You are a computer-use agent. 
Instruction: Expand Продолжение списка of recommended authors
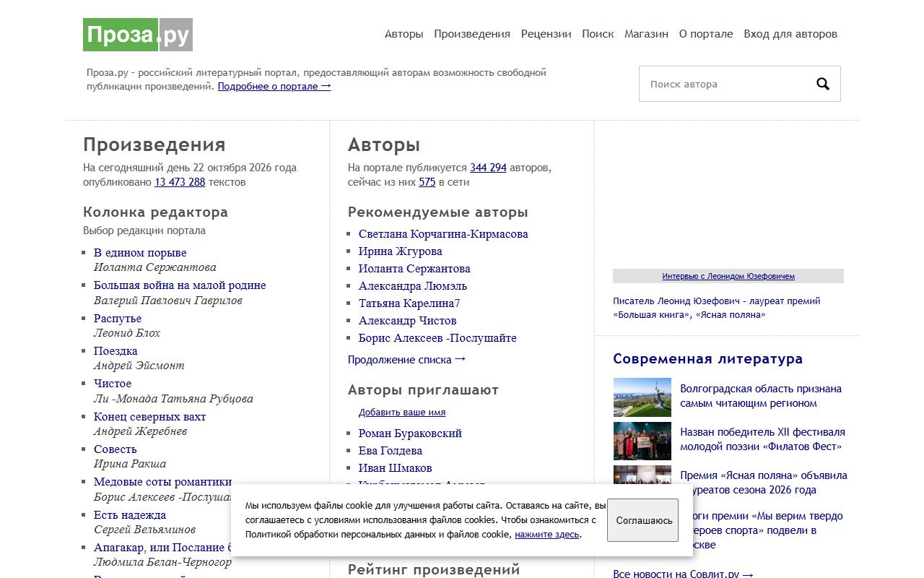pos(407,359)
